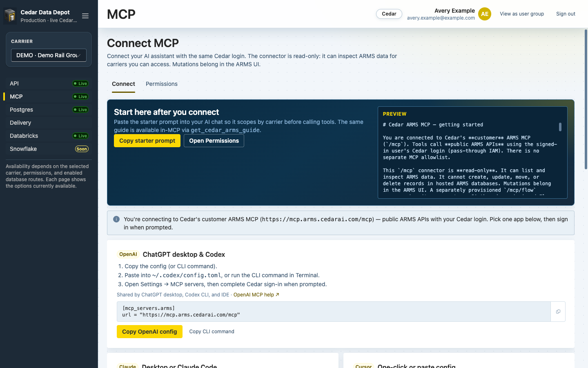Open the DEMO carrier dropdown
This screenshot has width=588, height=368.
(49, 55)
